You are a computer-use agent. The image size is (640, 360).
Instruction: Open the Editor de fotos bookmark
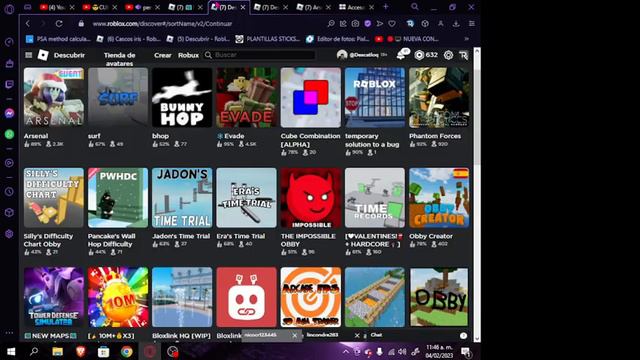point(338,39)
